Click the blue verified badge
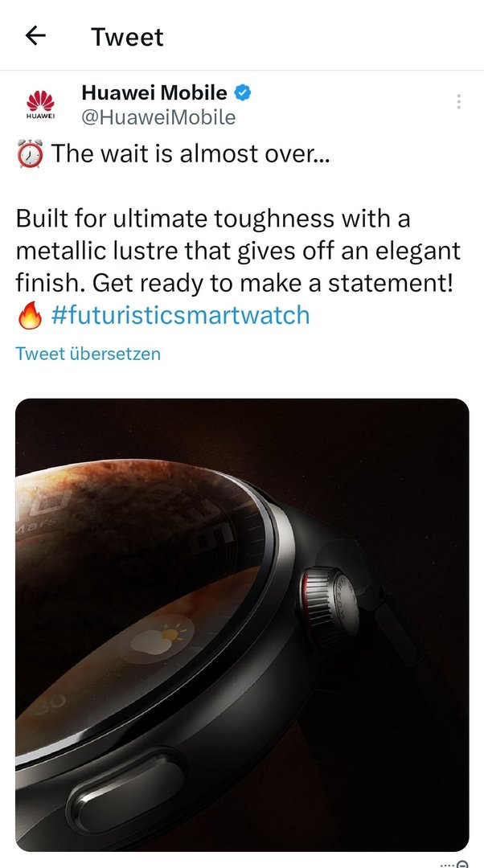484x868 pixels. [x=243, y=92]
